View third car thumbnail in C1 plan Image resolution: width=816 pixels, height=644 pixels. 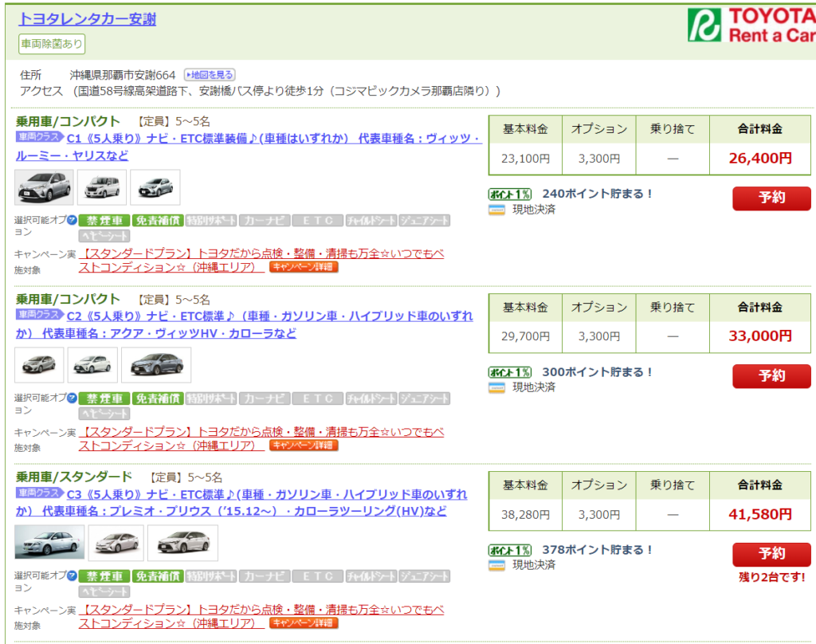click(155, 187)
